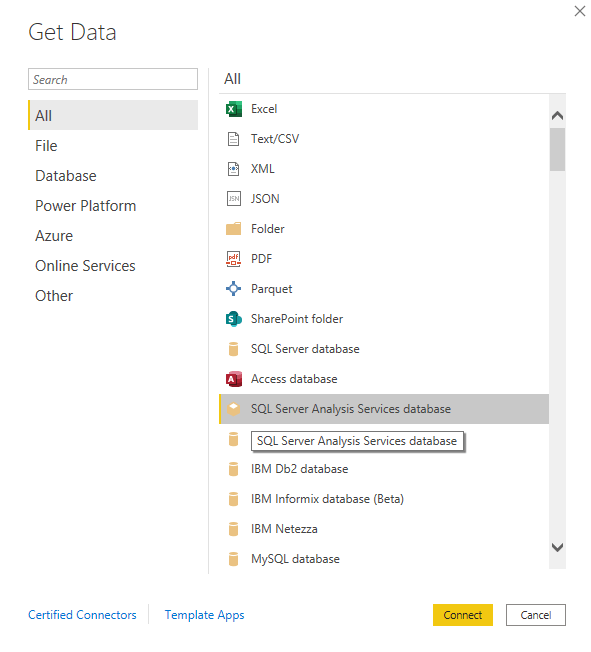This screenshot has height=652, width=591.
Task: Click the Text/CSV document icon
Action: (233, 139)
